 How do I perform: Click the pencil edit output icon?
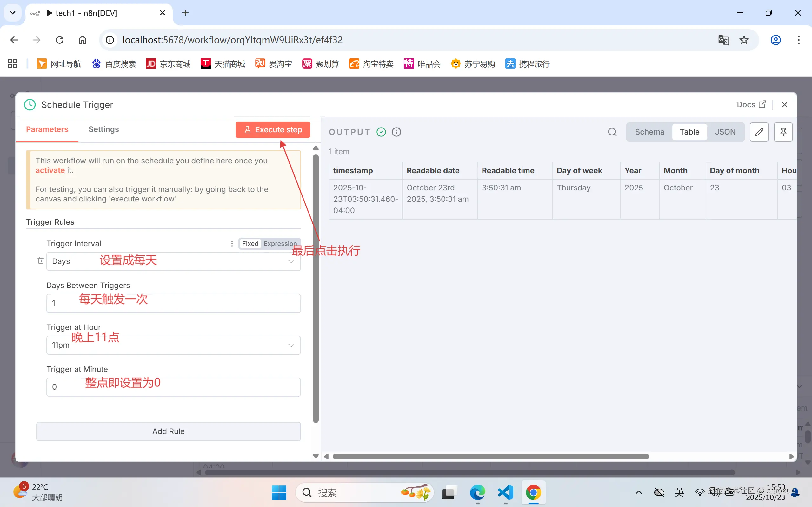759,132
